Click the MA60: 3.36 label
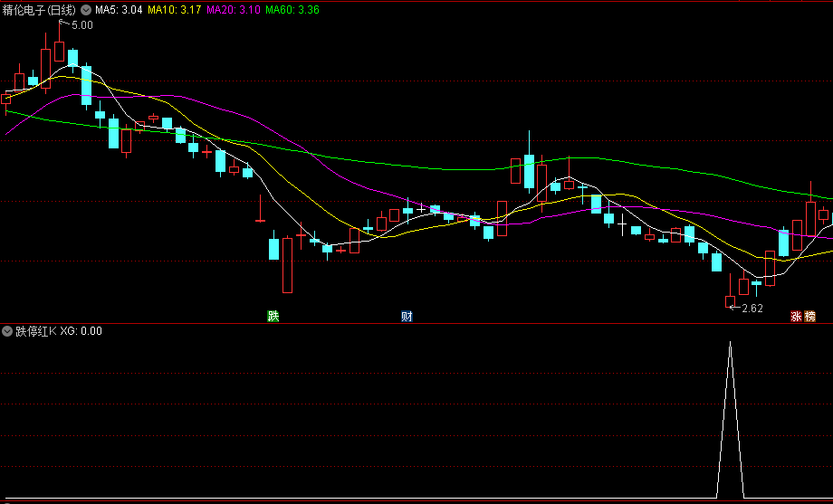This screenshot has height=504, width=833. (292, 10)
